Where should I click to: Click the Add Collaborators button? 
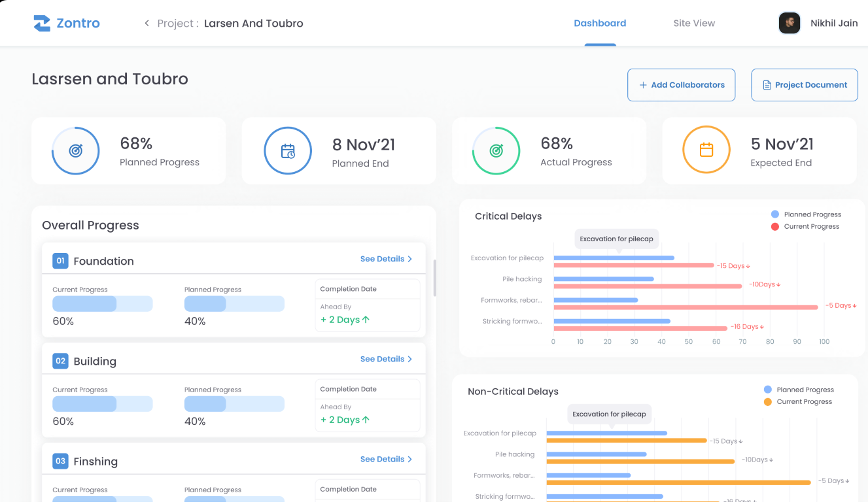pyautogui.click(x=681, y=85)
